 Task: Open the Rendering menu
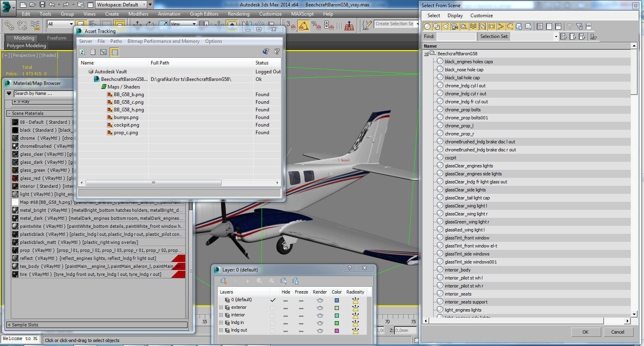pos(238,14)
